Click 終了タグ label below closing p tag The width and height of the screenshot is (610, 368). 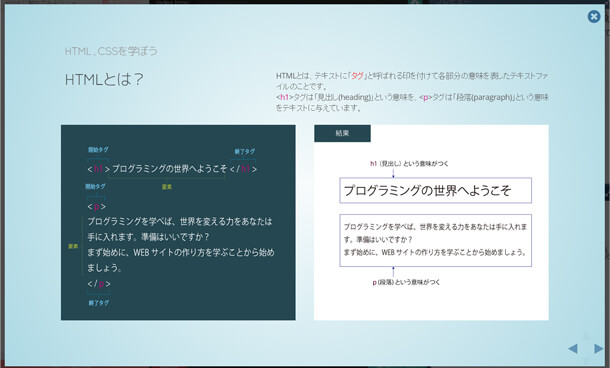(99, 303)
